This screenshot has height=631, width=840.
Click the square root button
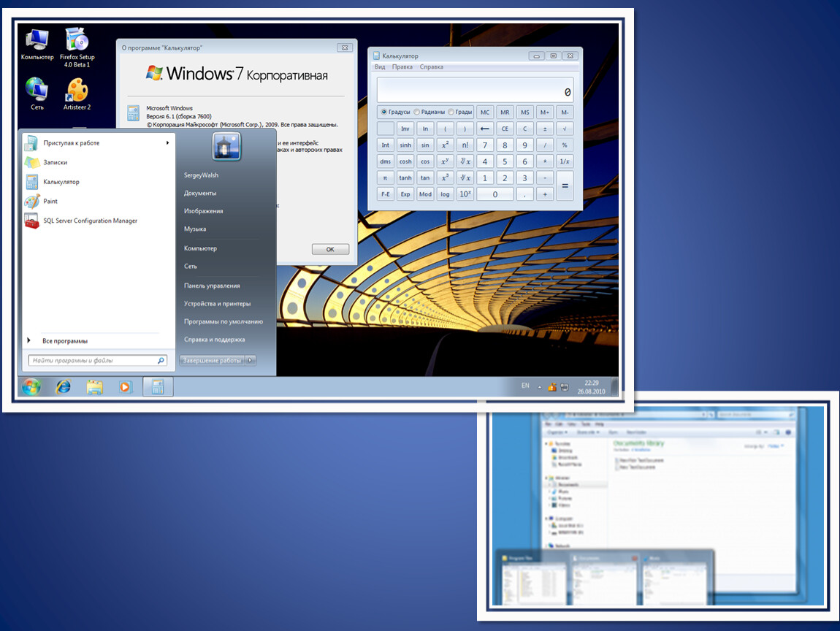[x=565, y=129]
